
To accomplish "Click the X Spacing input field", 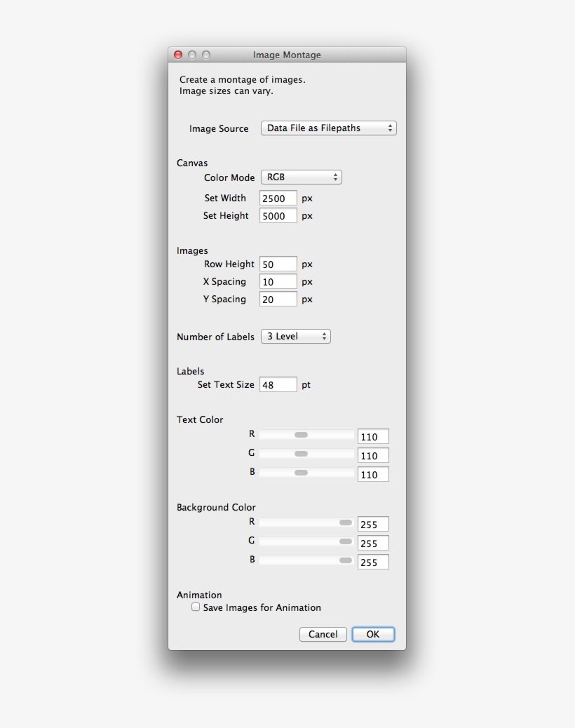I will tap(278, 282).
